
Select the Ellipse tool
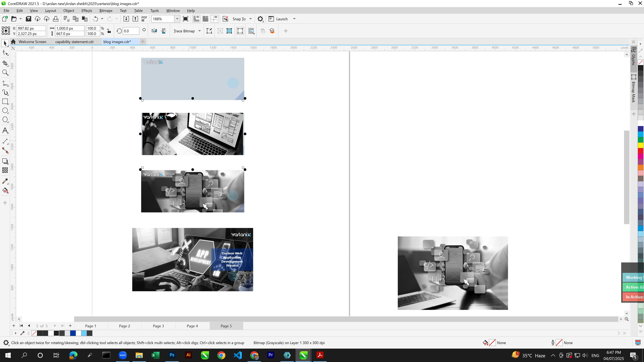[5, 110]
